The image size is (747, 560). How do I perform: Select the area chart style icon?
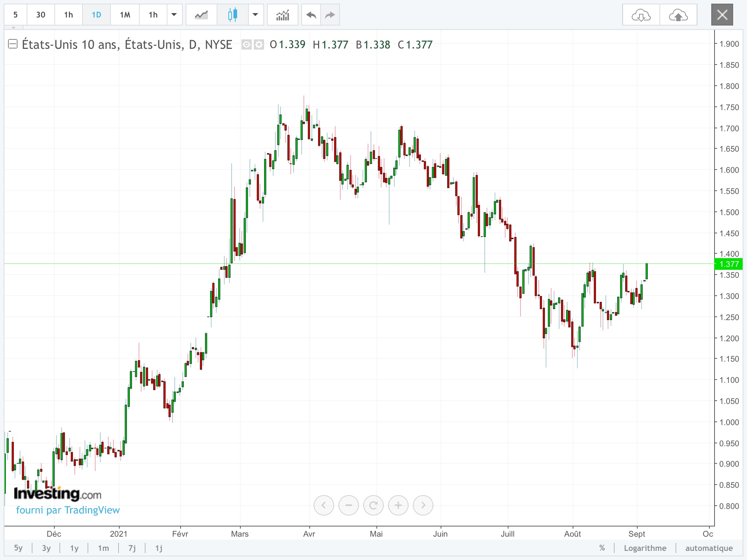[201, 15]
